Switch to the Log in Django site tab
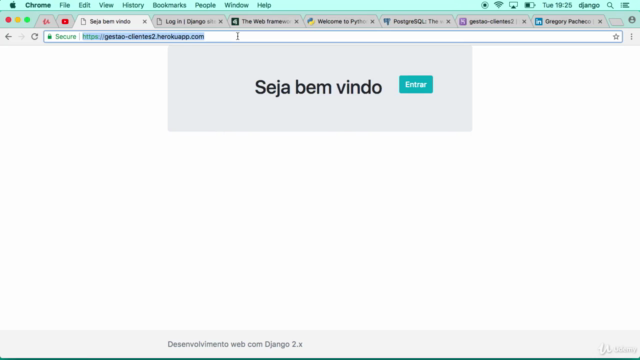 [190, 21]
